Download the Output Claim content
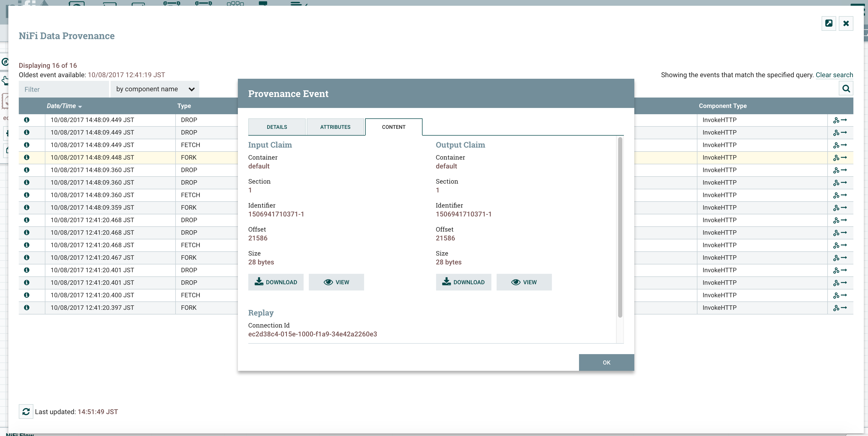Image resolution: width=868 pixels, height=436 pixels. click(x=463, y=282)
